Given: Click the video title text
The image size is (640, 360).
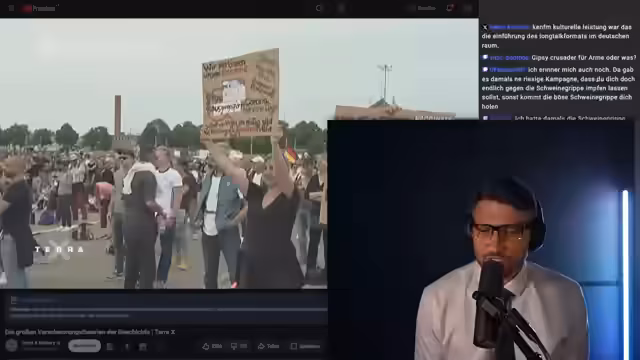Looking at the screenshot, I should pos(90,332).
